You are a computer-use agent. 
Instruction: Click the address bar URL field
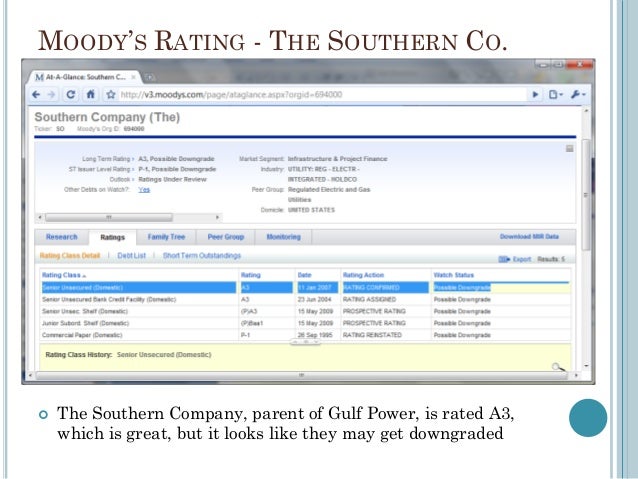[321, 94]
